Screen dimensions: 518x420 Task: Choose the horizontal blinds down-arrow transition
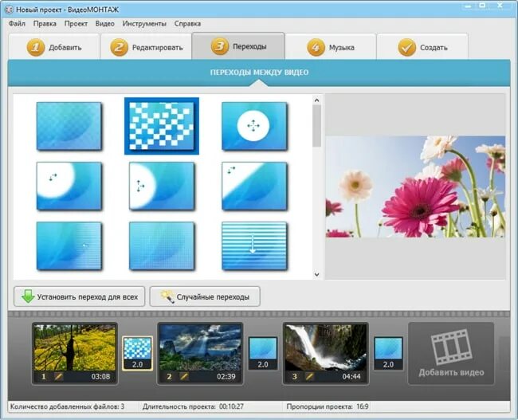click(x=254, y=245)
